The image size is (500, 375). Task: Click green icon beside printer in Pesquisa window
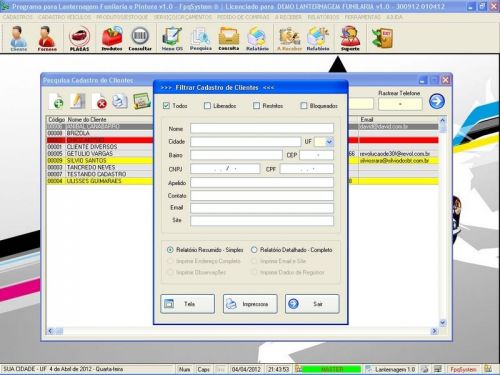(x=142, y=101)
